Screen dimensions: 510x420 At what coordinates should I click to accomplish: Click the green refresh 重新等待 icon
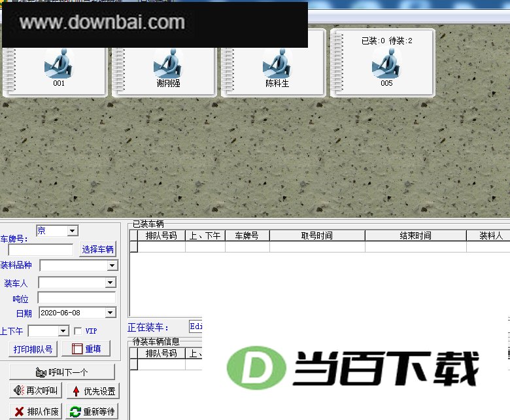75,412
